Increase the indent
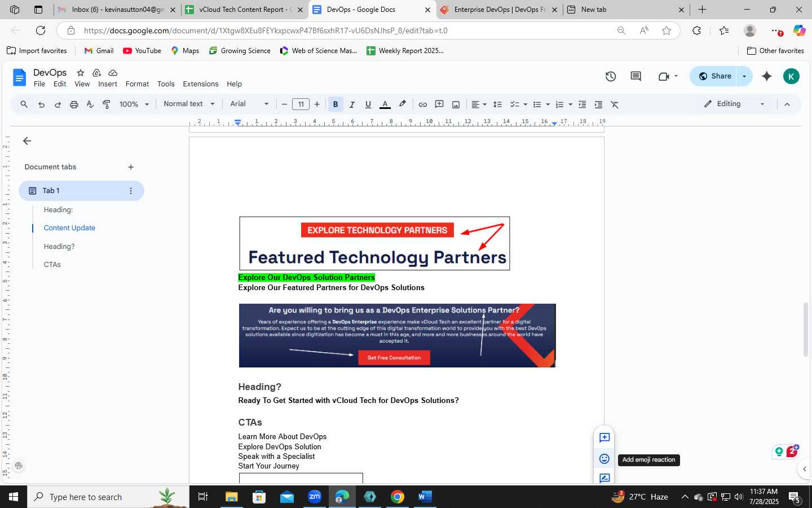The height and width of the screenshot is (508, 812). [598, 104]
